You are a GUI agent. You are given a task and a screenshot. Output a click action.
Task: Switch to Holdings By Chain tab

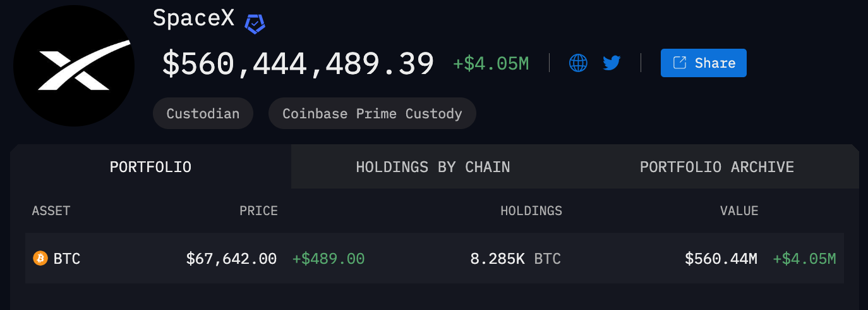tap(433, 167)
